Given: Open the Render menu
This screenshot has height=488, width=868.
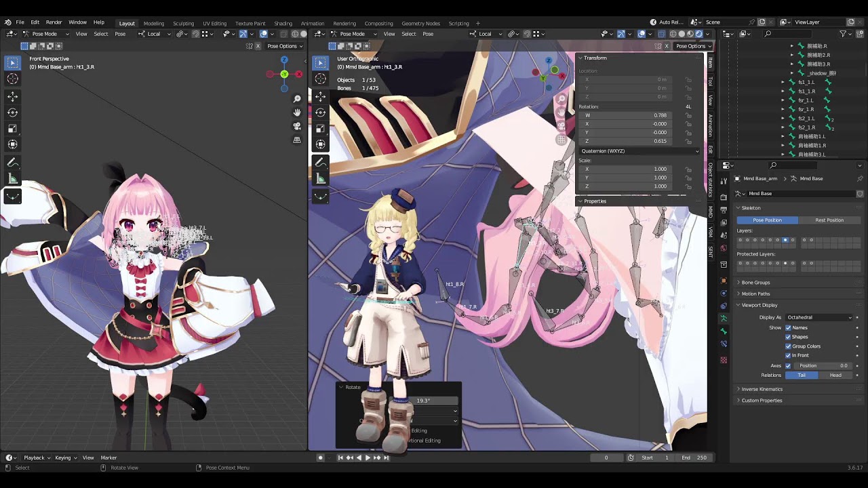Looking at the screenshot, I should [54, 22].
